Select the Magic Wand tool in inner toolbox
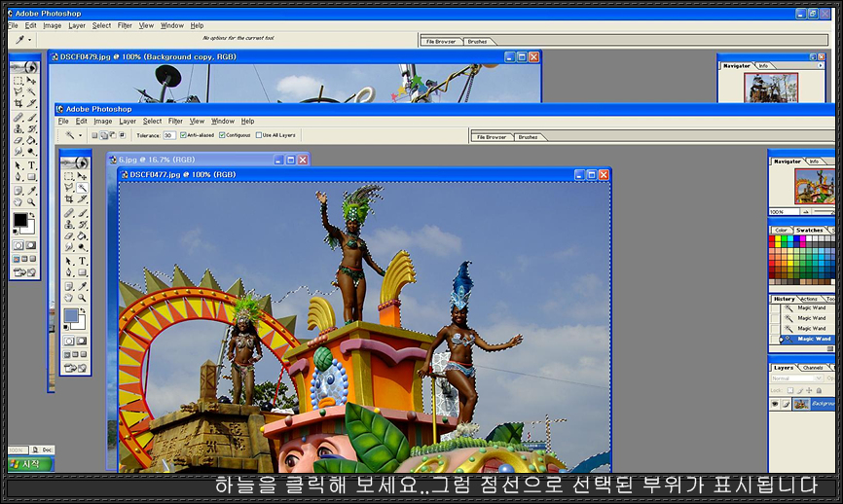Image resolution: width=843 pixels, height=504 pixels. tap(83, 188)
